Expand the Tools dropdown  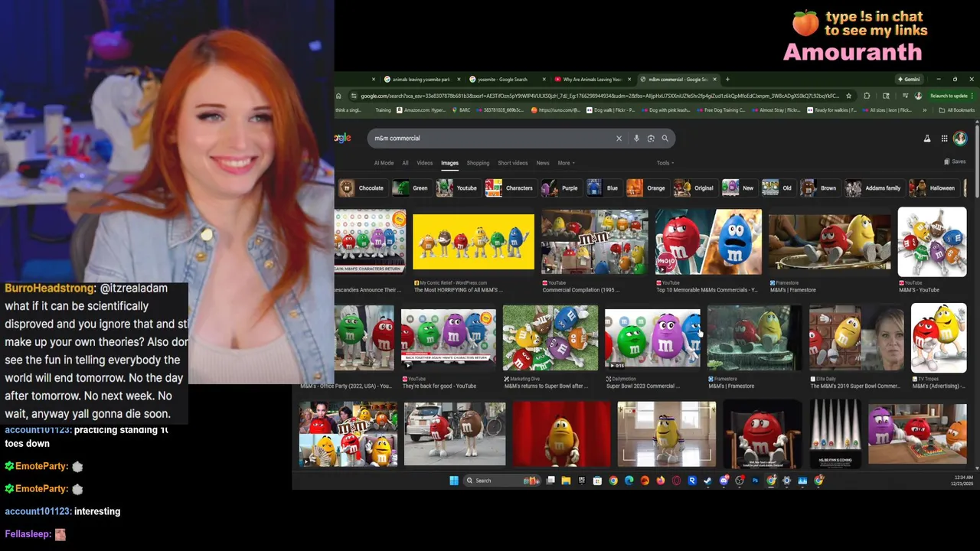pyautogui.click(x=665, y=163)
